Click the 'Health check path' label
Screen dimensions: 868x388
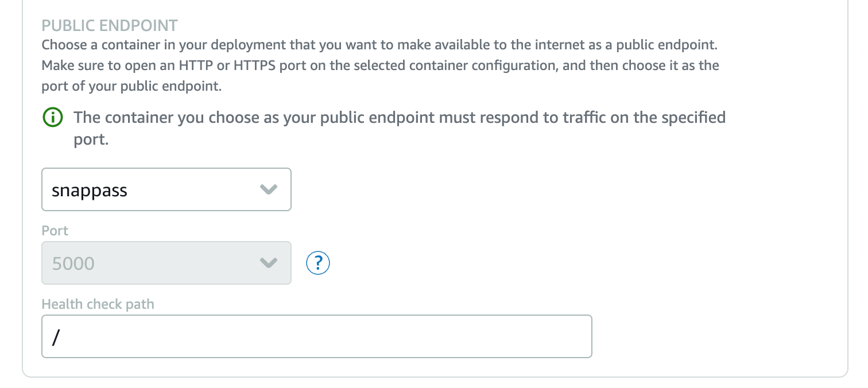point(98,304)
